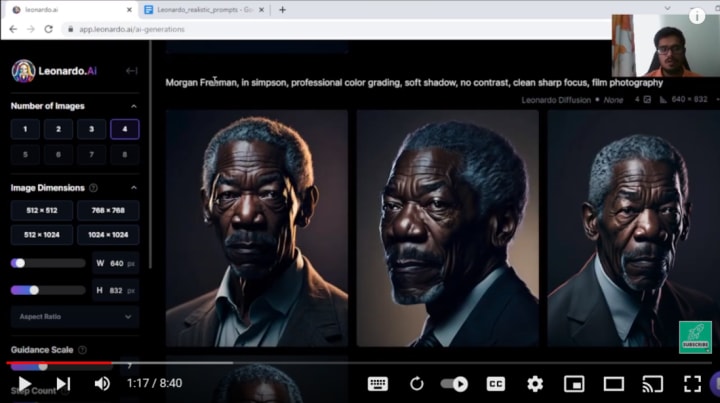Open Guidance Scale help icon

click(82, 350)
